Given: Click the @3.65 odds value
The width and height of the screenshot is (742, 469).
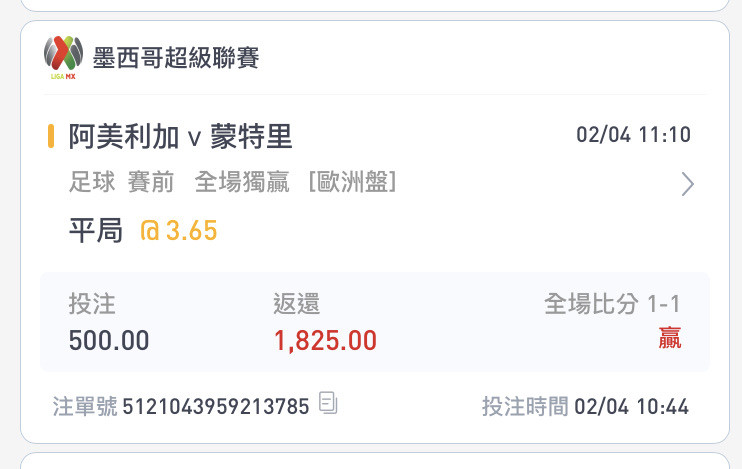Looking at the screenshot, I should click(x=178, y=230).
